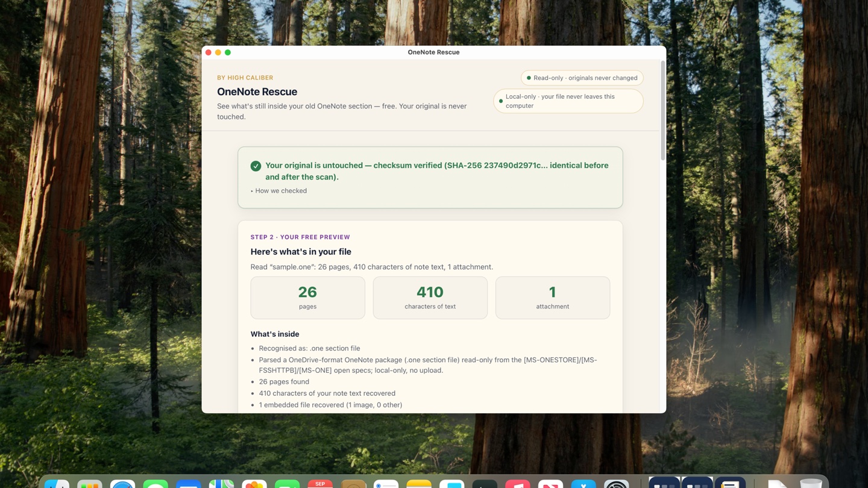Click the OneNote Rescue window title
868x488 pixels.
[x=433, y=52]
